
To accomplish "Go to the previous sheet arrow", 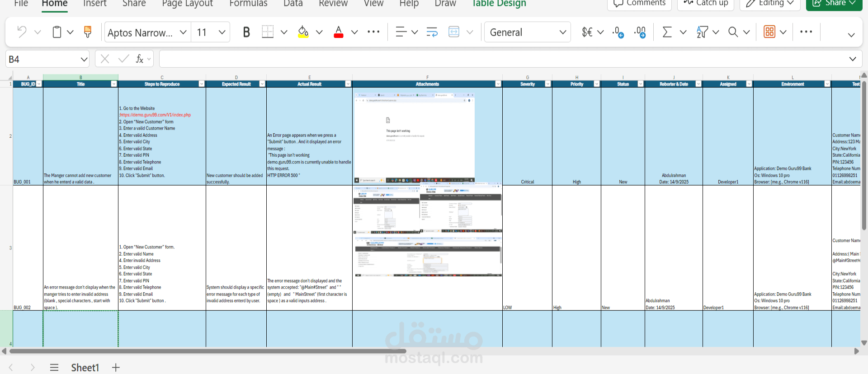I will pyautogui.click(x=11, y=368).
